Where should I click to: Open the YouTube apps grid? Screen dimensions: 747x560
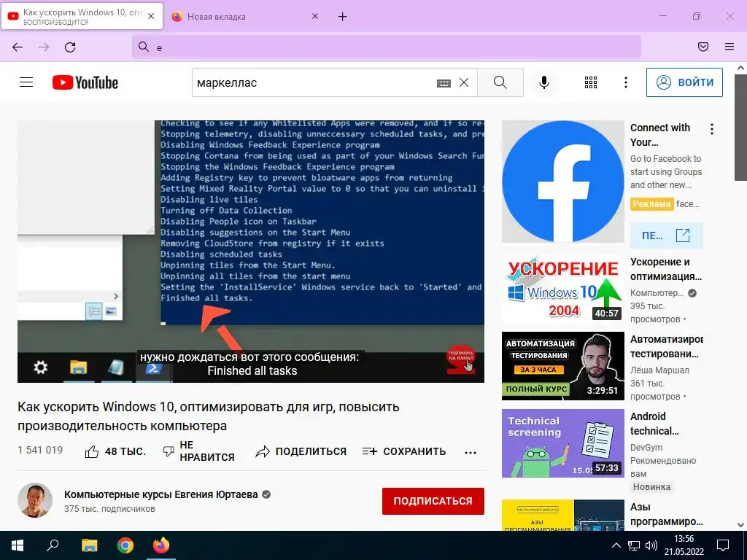coord(591,82)
